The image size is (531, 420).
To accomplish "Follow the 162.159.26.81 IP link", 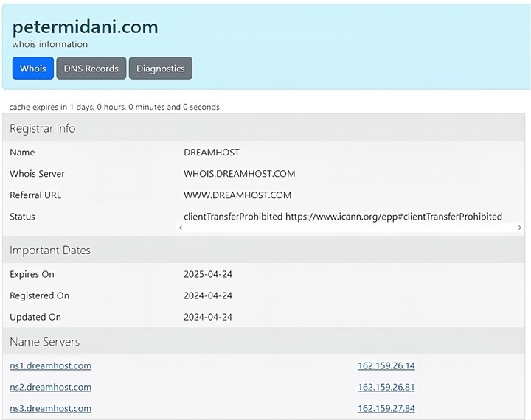I will 386,387.
